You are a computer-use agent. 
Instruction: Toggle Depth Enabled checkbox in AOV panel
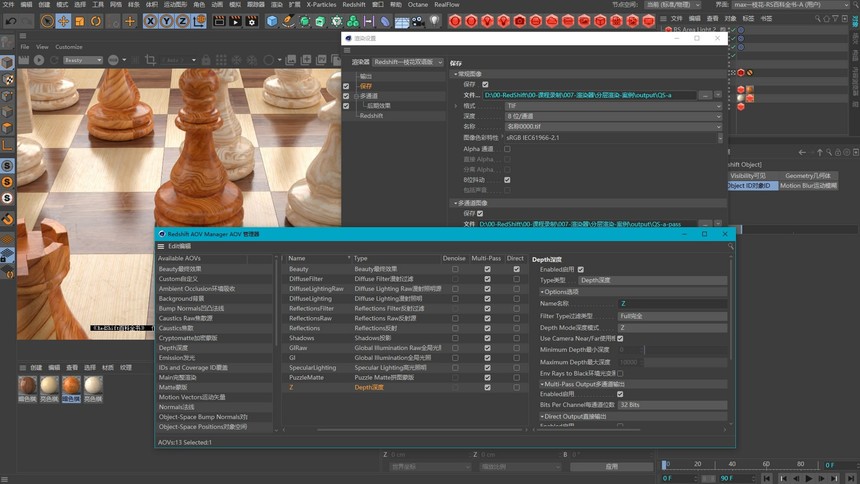581,269
